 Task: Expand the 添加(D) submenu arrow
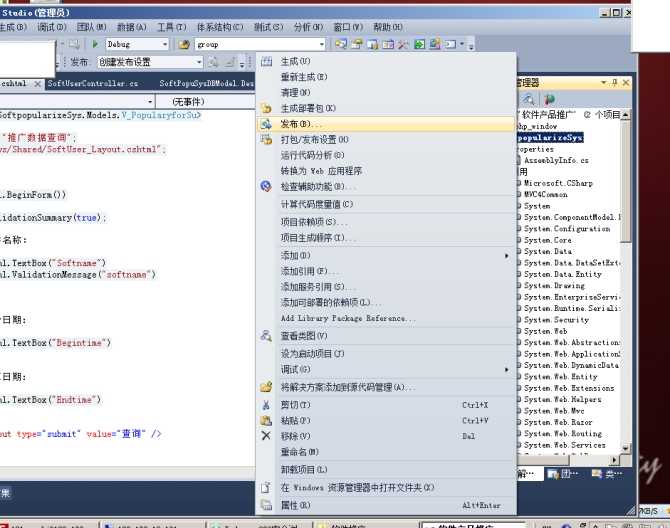click(507, 255)
